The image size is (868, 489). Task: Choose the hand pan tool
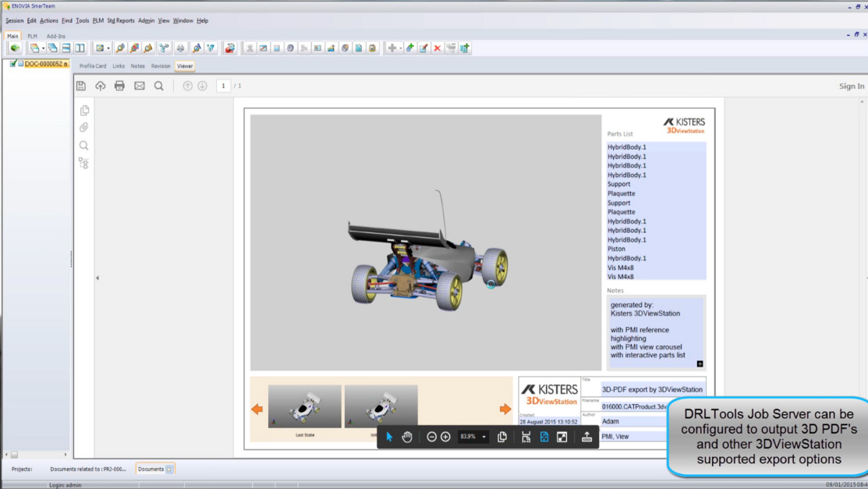click(407, 437)
